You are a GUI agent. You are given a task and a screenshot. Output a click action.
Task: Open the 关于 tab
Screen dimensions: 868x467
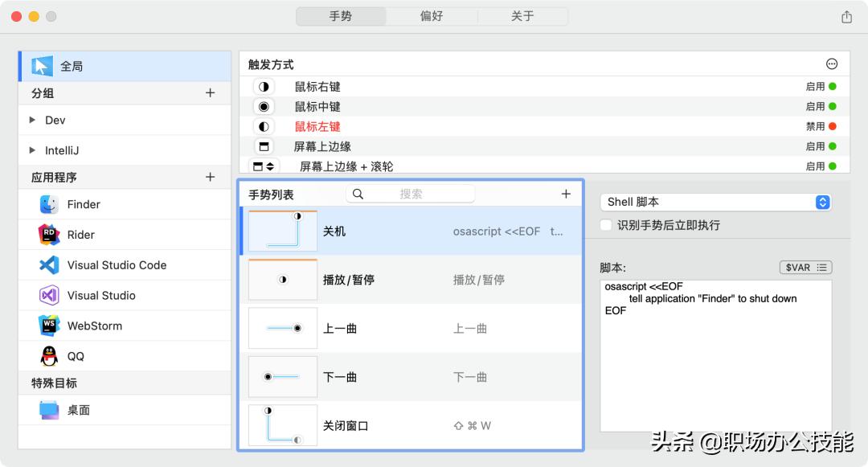[522, 15]
